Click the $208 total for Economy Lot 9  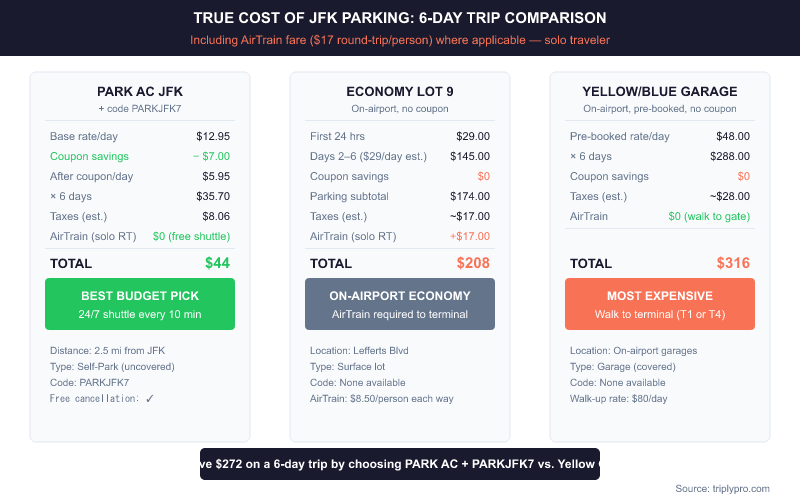click(473, 263)
